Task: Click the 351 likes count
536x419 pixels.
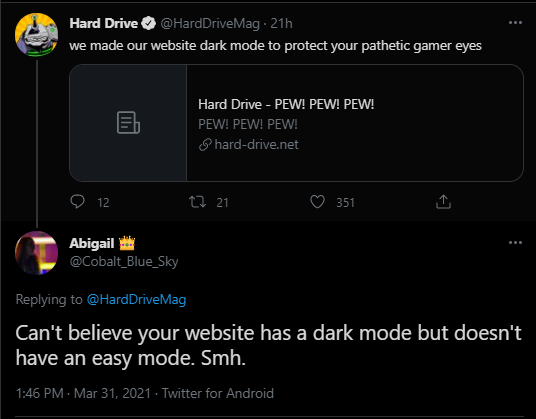Action: (x=345, y=203)
